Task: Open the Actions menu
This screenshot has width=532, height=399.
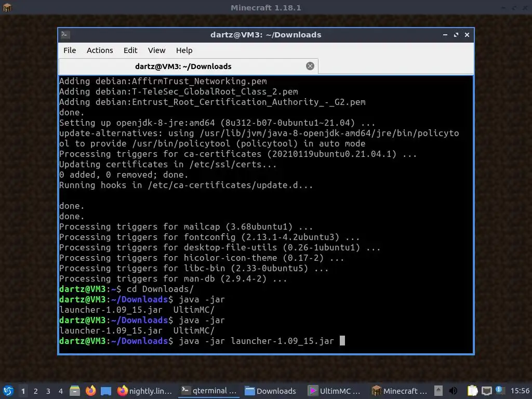Action: pos(100,50)
